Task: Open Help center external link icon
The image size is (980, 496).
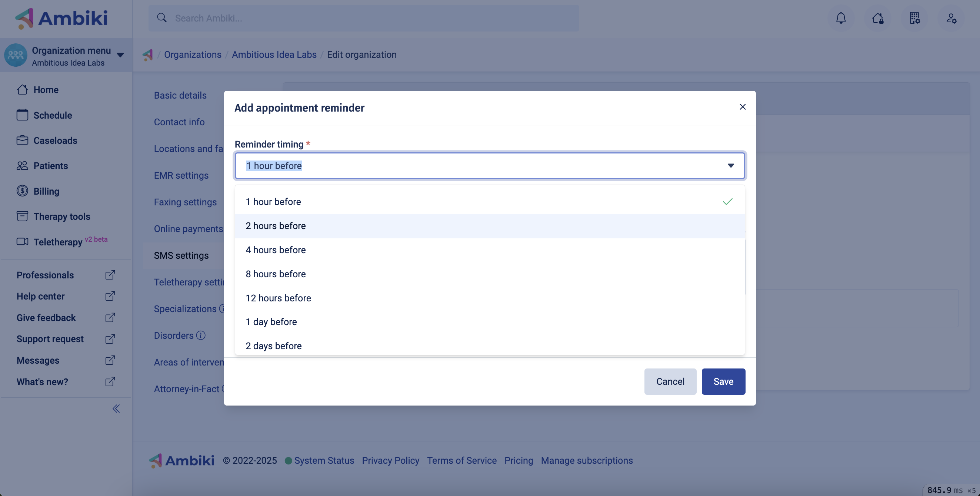Action: tap(110, 296)
